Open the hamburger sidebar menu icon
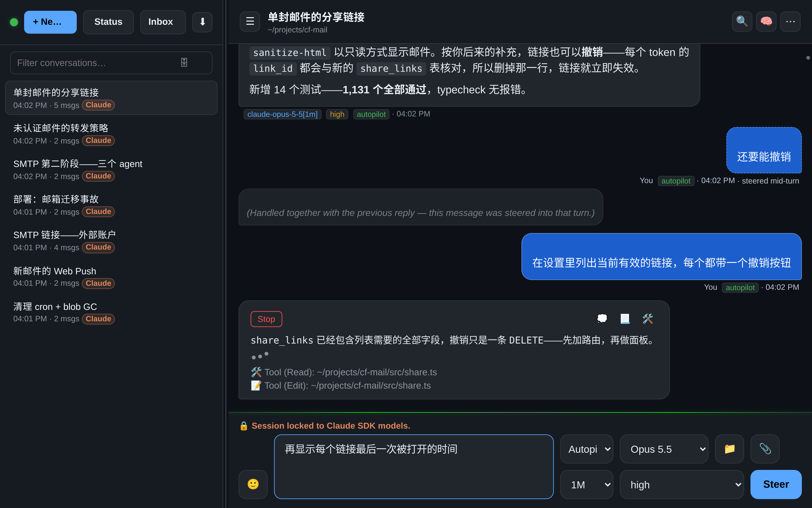The image size is (812, 508). click(x=250, y=22)
